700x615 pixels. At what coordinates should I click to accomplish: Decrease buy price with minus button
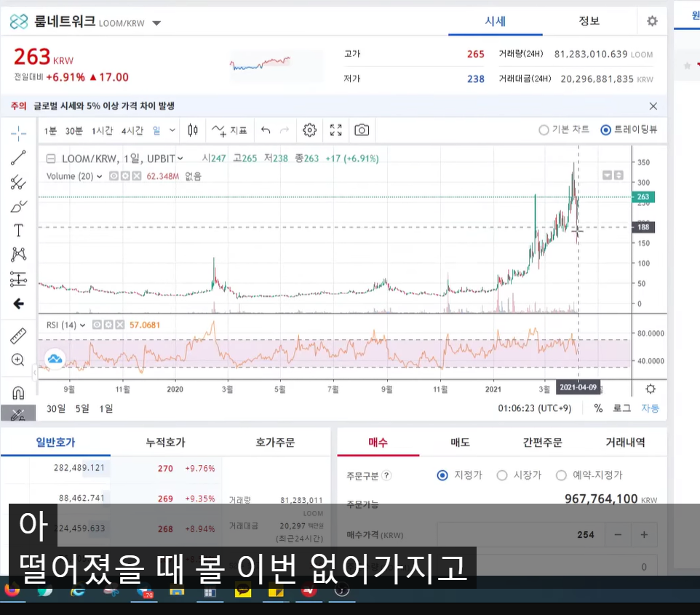click(619, 535)
